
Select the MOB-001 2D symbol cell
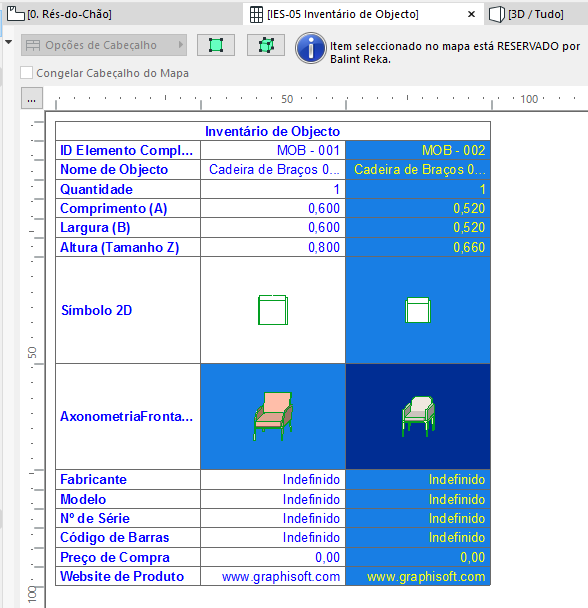click(273, 310)
